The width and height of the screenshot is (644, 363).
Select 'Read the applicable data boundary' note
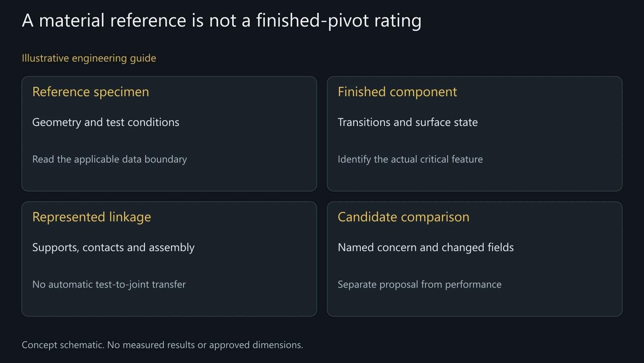point(109,159)
